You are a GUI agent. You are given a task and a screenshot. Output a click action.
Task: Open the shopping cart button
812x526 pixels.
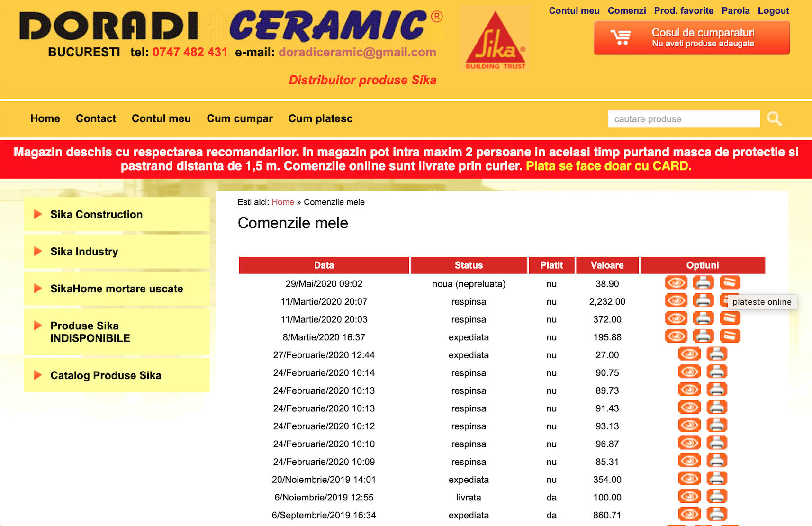692,38
